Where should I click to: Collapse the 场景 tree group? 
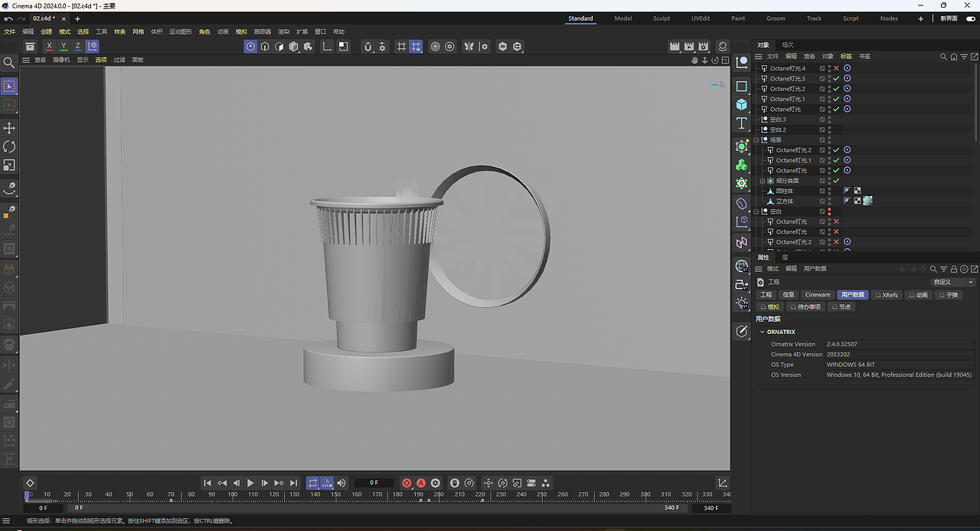click(x=756, y=140)
